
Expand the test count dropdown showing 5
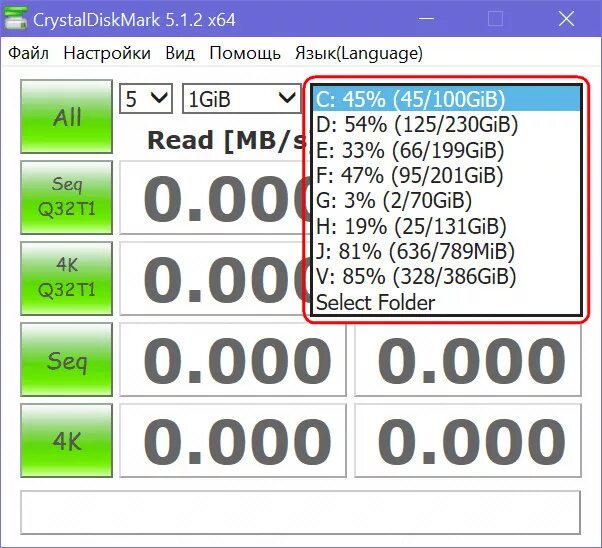146,99
